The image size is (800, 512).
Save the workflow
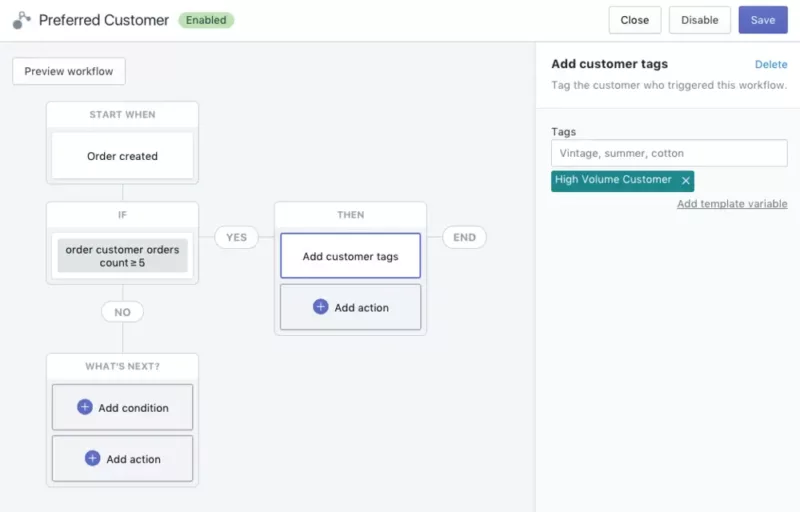coord(762,20)
